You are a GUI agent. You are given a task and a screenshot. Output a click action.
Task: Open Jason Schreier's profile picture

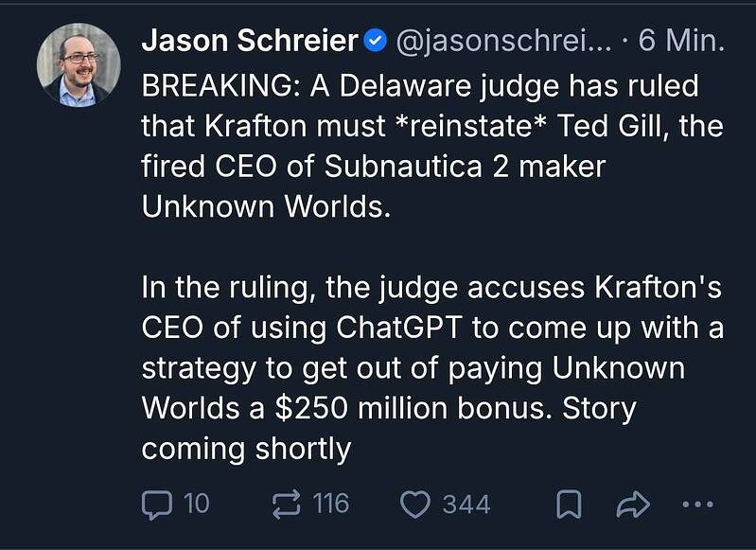point(79,64)
